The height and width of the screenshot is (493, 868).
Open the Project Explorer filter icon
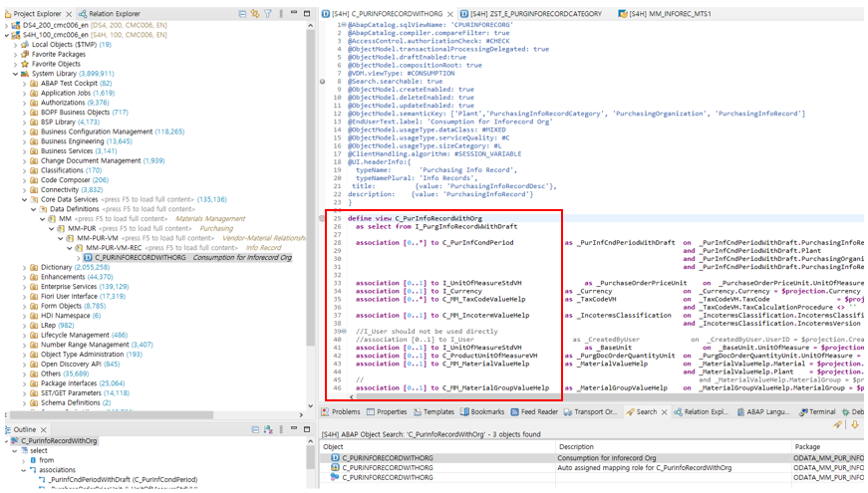pyautogui.click(x=268, y=13)
